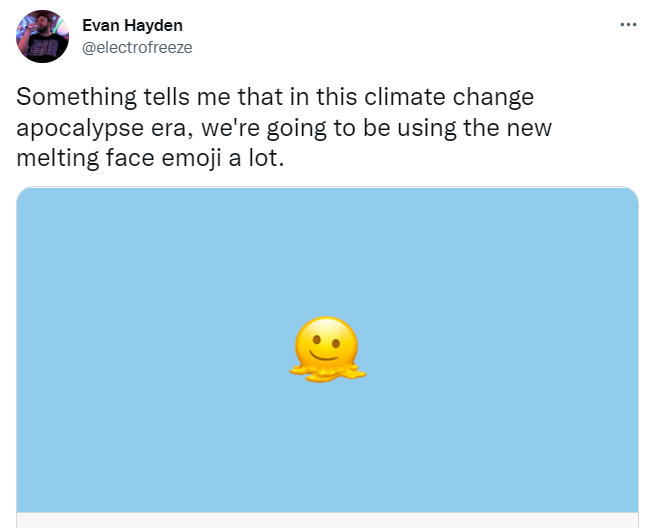Click the gray card footer strip
The height and width of the screenshot is (528, 650).
pyautogui.click(x=327, y=521)
